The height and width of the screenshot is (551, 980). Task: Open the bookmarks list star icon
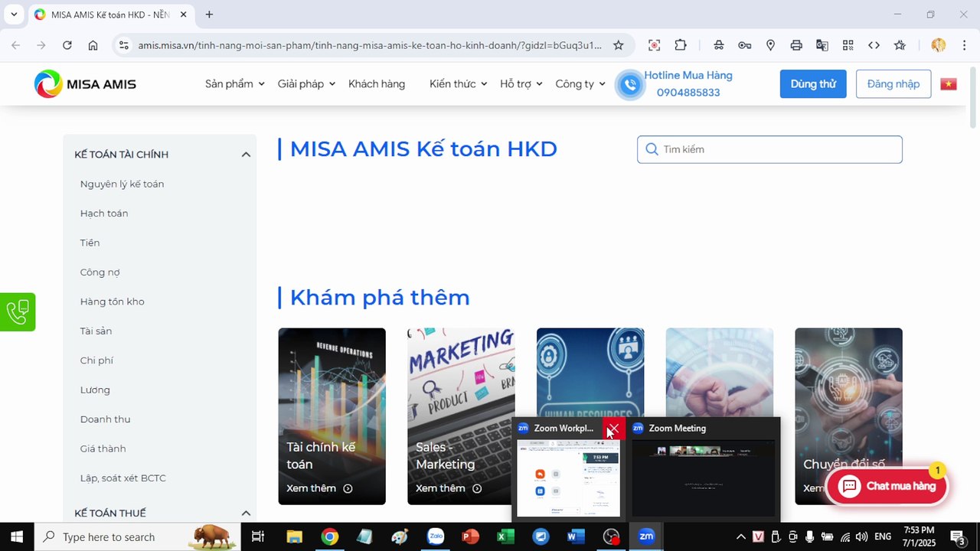click(x=900, y=45)
